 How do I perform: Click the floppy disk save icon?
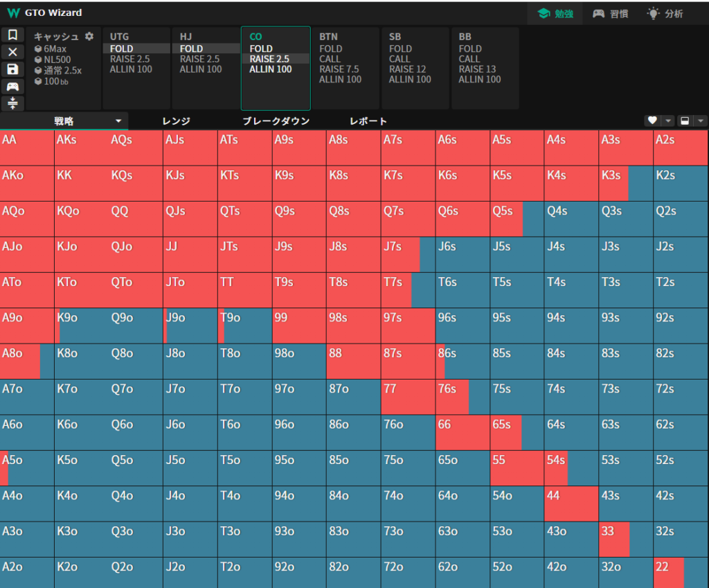click(12, 69)
